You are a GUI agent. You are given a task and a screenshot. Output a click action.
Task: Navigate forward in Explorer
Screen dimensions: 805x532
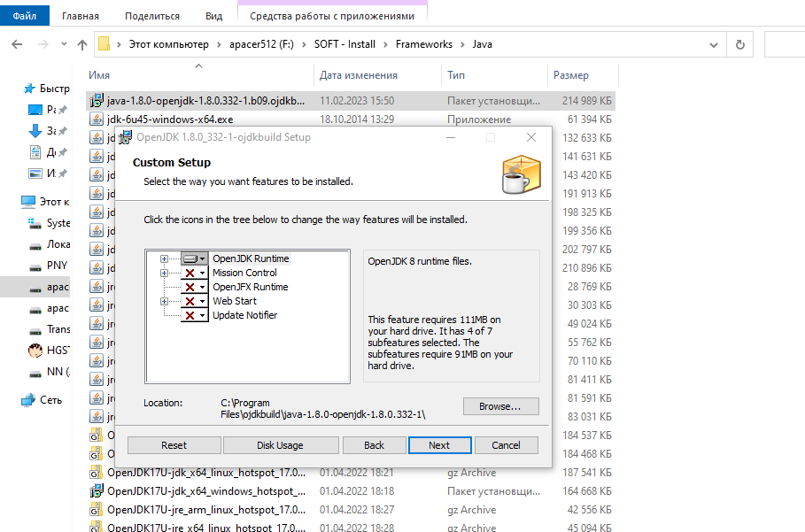coord(43,44)
